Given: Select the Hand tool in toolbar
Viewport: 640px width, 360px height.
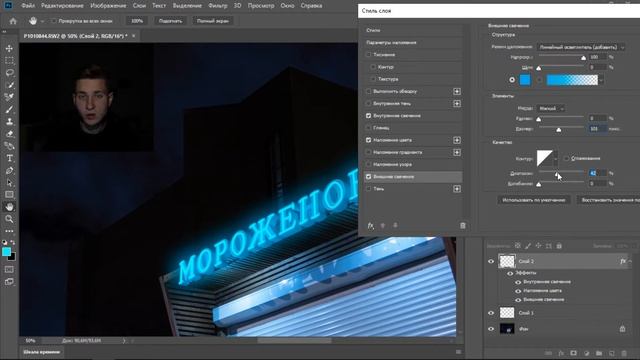Looking at the screenshot, I should coord(9,207).
